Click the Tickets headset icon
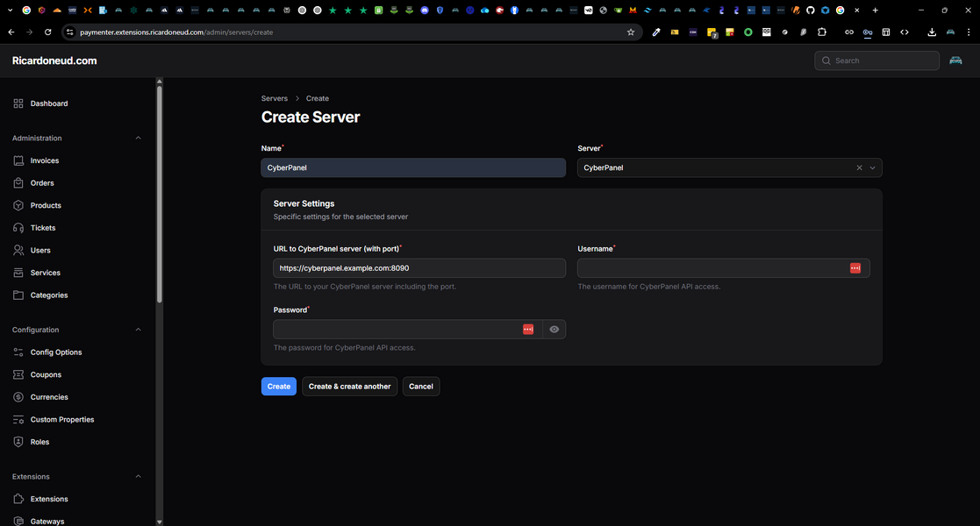This screenshot has height=526, width=980. coord(18,228)
